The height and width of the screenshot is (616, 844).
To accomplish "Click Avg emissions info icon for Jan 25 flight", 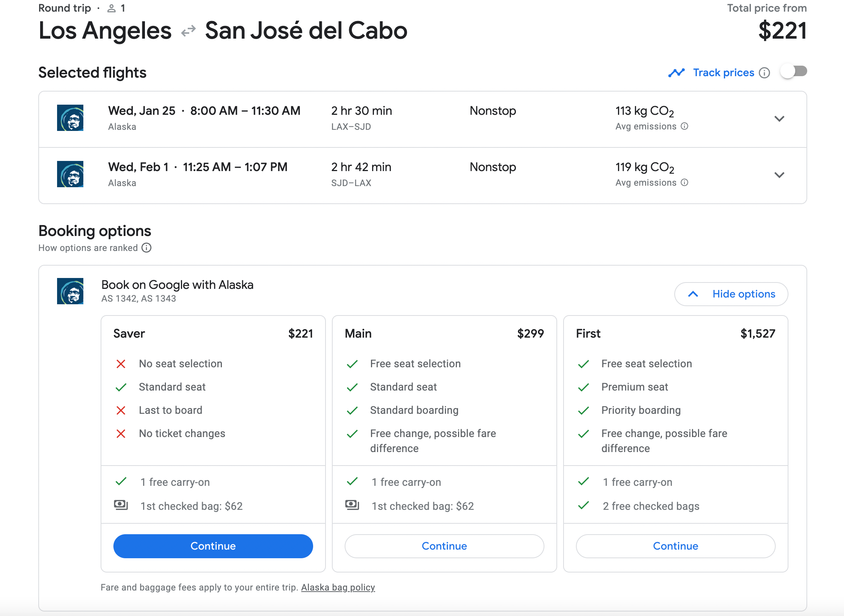I will [684, 126].
